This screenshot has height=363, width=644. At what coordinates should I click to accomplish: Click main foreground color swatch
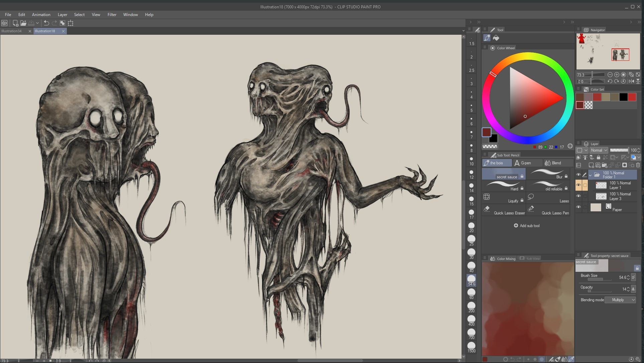487,132
